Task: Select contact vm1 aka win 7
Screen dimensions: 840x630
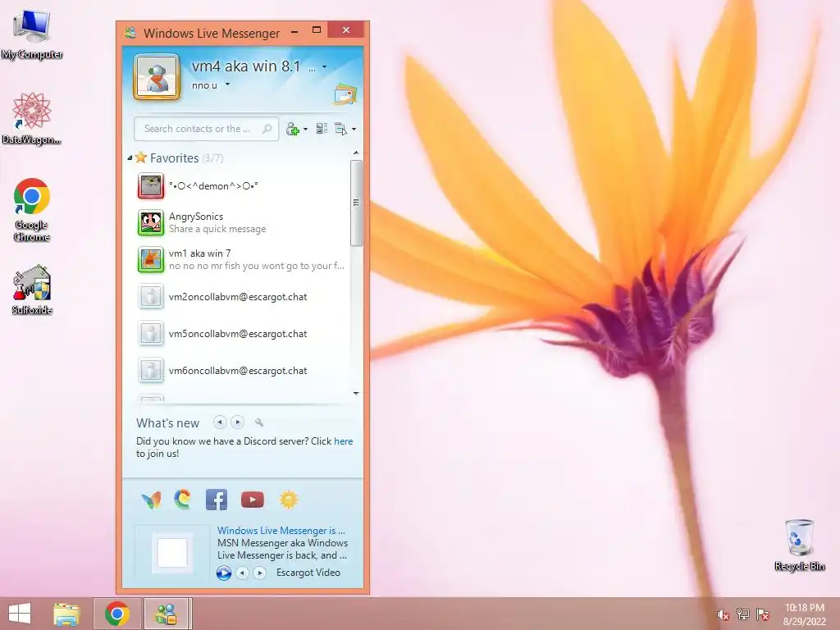Action: tap(242, 259)
